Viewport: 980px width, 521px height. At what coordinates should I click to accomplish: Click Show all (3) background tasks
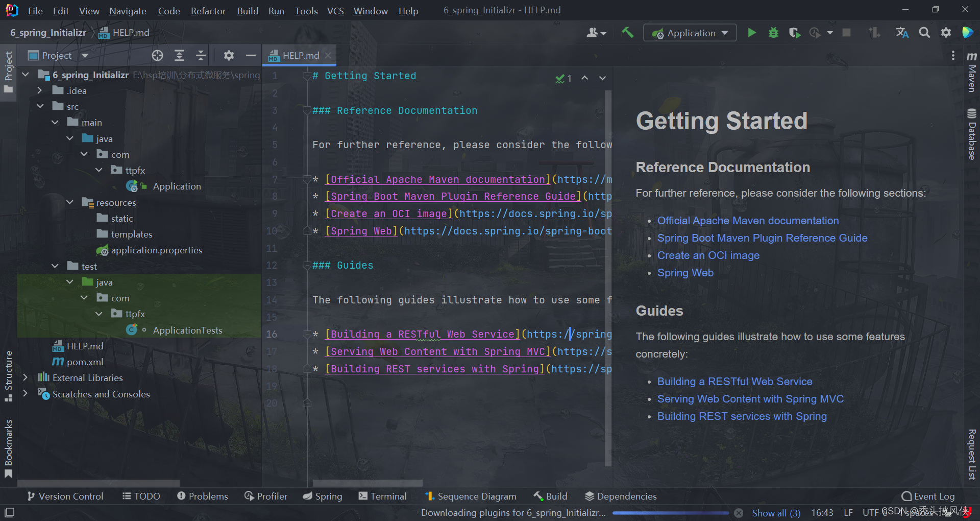776,513
